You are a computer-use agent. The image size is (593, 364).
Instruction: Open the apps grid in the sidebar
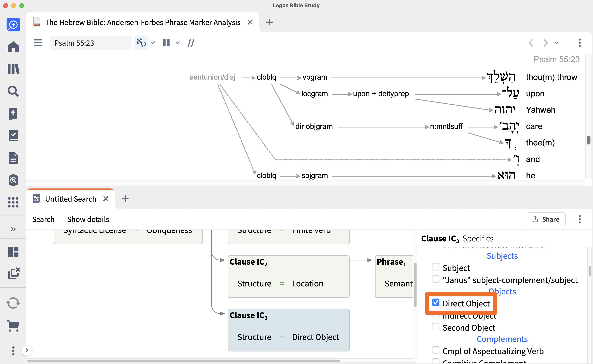pyautogui.click(x=13, y=202)
